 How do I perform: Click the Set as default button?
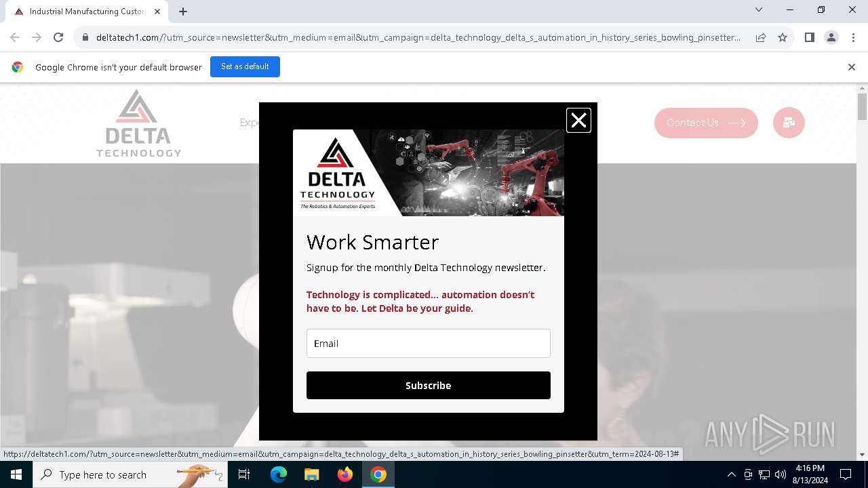pos(245,66)
